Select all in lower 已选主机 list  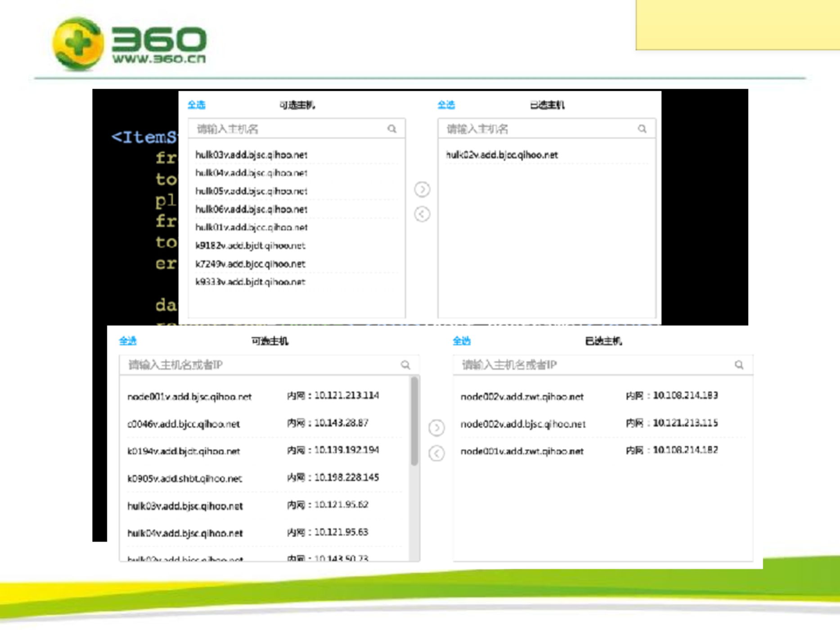pyautogui.click(x=462, y=341)
